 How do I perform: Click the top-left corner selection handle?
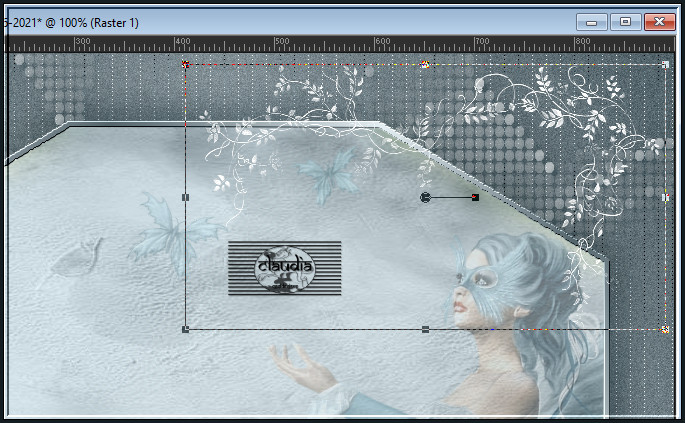pos(185,65)
